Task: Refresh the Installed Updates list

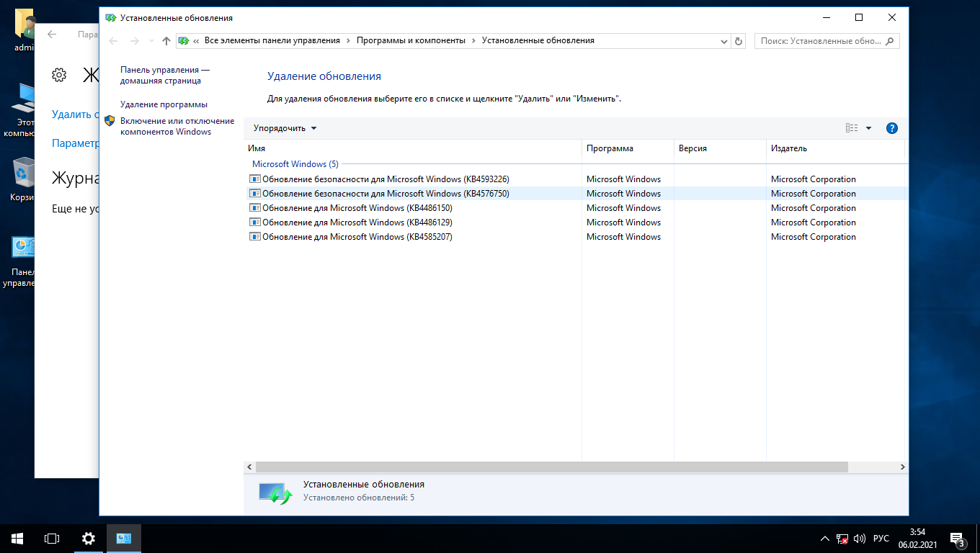Action: pos(739,42)
